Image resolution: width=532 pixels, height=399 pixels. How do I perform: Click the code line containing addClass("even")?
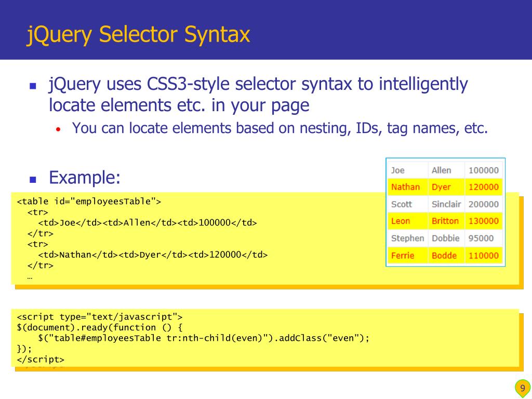pos(204,338)
